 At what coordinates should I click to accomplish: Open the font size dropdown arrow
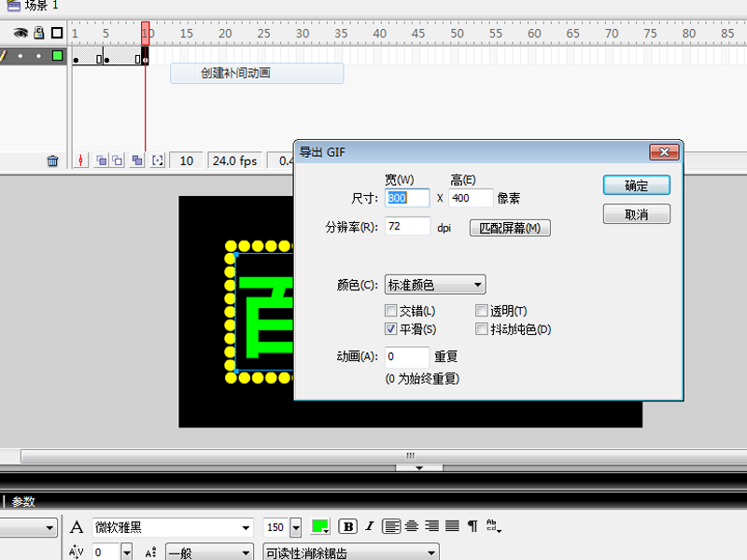pos(296,527)
